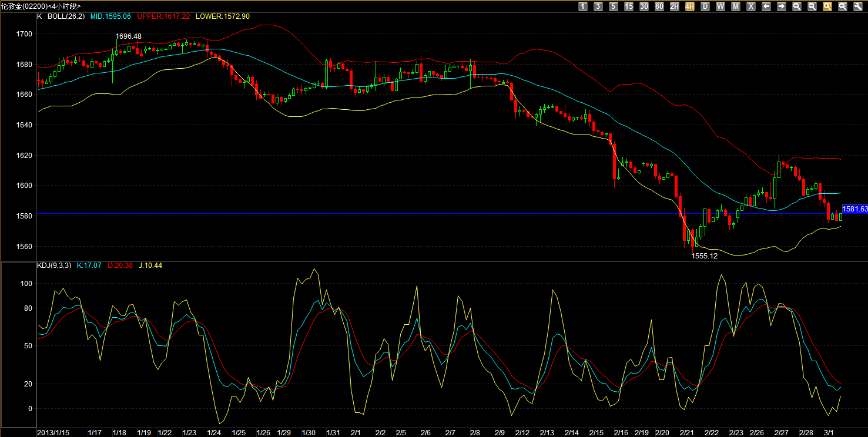Switch to the weekly W chart
868x437 pixels.
coord(720,6)
